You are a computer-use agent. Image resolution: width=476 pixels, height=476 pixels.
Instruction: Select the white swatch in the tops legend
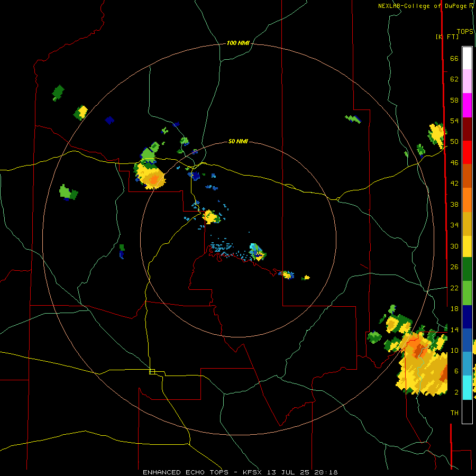pyautogui.click(x=467, y=58)
